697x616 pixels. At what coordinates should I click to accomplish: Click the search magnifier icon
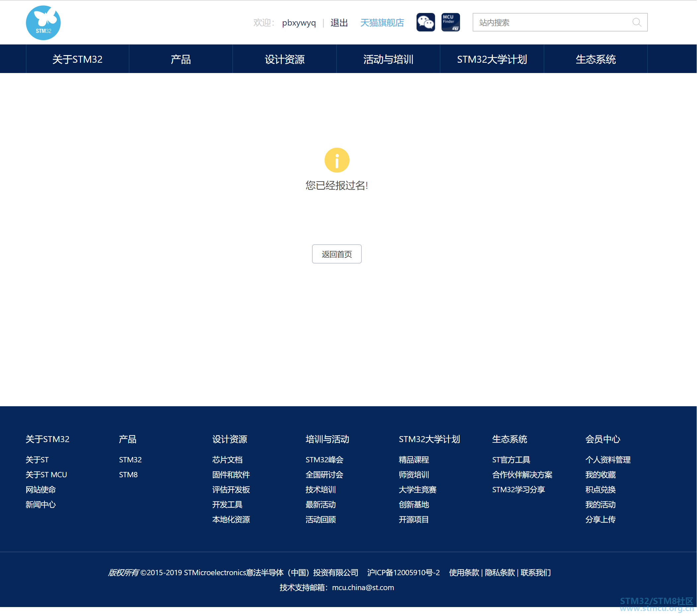(637, 22)
